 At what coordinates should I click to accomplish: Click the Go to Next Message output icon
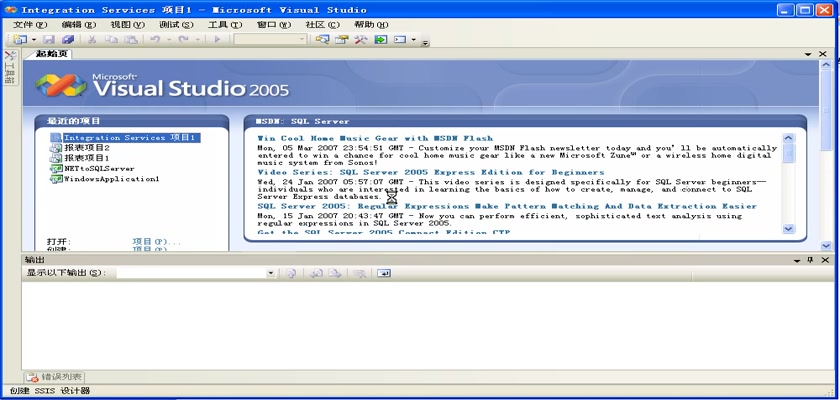click(x=335, y=274)
